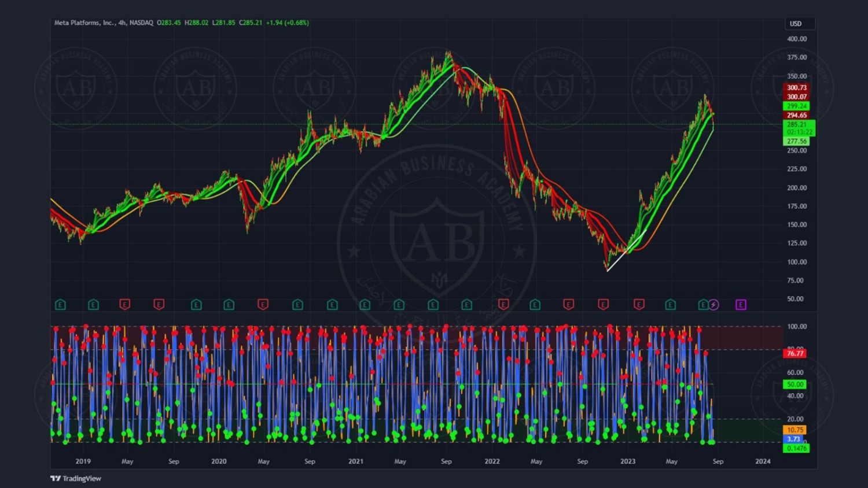868x488 pixels.
Task: Click the green 50.00 oscillator midline label
Action: tap(795, 385)
